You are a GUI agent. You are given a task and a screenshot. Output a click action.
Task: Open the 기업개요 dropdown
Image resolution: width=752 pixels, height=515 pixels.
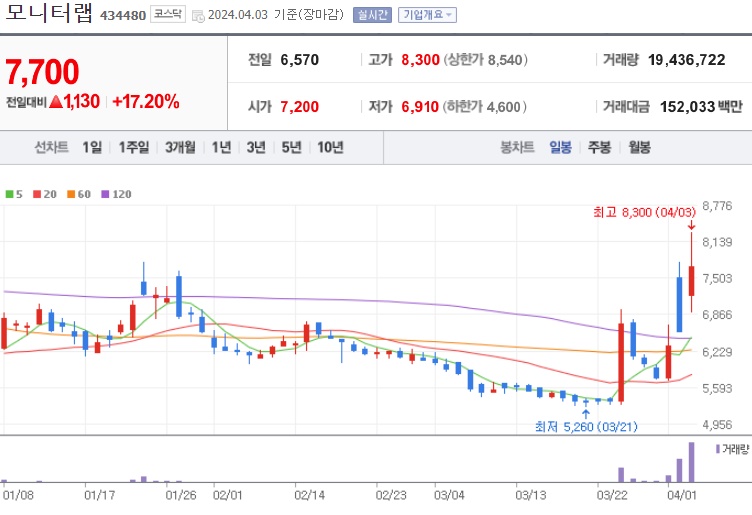pyautogui.click(x=427, y=15)
